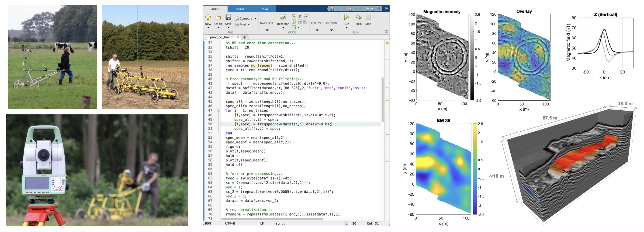Click the New file plus icon
Viewport: 644px width, 232px height.
coord(208,17)
